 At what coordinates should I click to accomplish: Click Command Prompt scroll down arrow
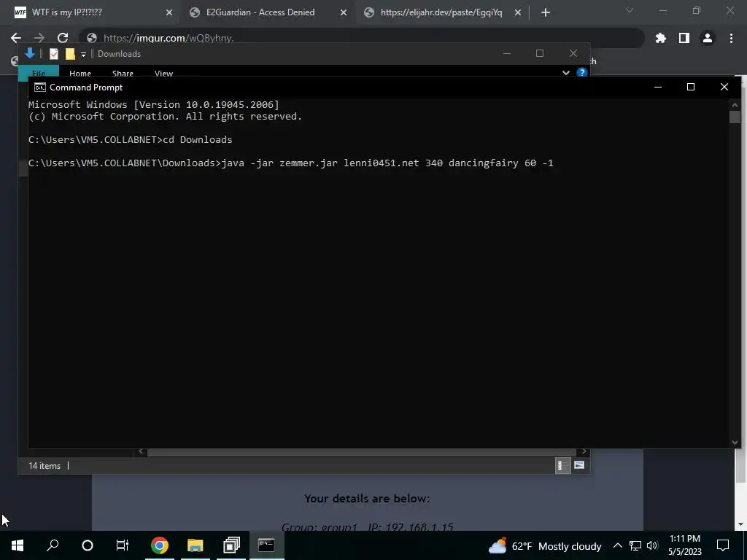(x=735, y=443)
